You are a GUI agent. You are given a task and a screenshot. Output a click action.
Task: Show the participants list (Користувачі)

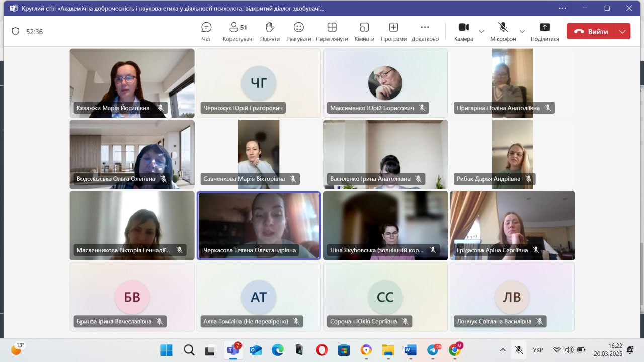238,32
